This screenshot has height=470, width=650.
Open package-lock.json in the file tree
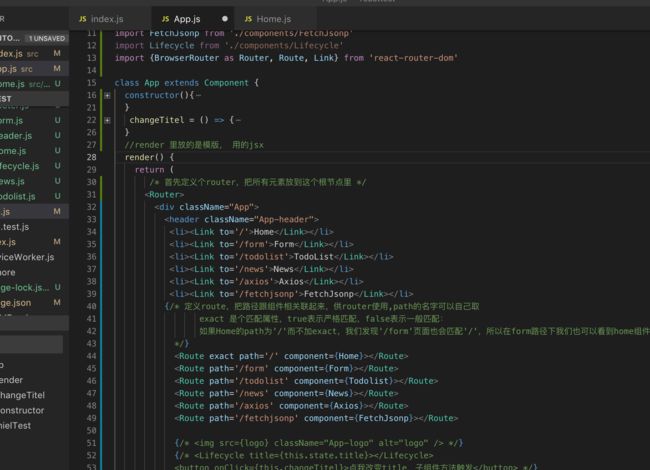click(34, 288)
